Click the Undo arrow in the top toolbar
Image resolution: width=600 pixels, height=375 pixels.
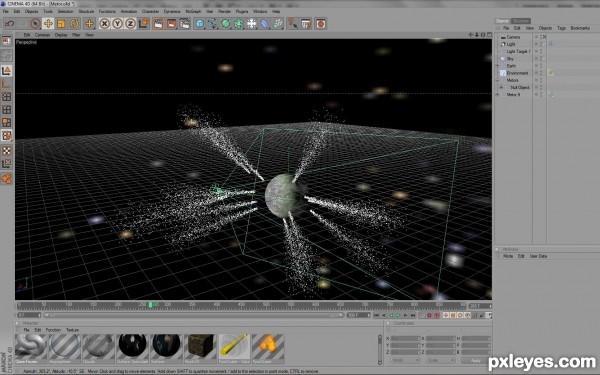(9, 24)
